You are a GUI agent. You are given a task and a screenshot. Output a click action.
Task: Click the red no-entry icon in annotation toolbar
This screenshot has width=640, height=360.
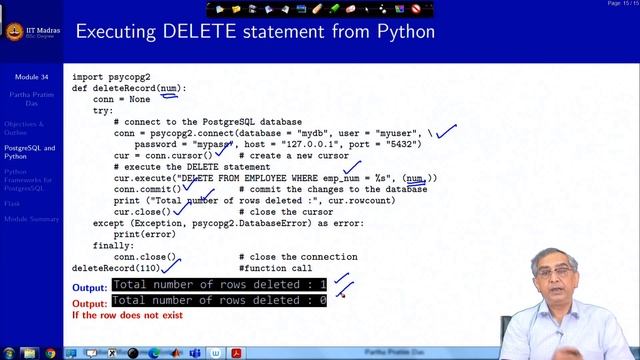tap(416, 9)
